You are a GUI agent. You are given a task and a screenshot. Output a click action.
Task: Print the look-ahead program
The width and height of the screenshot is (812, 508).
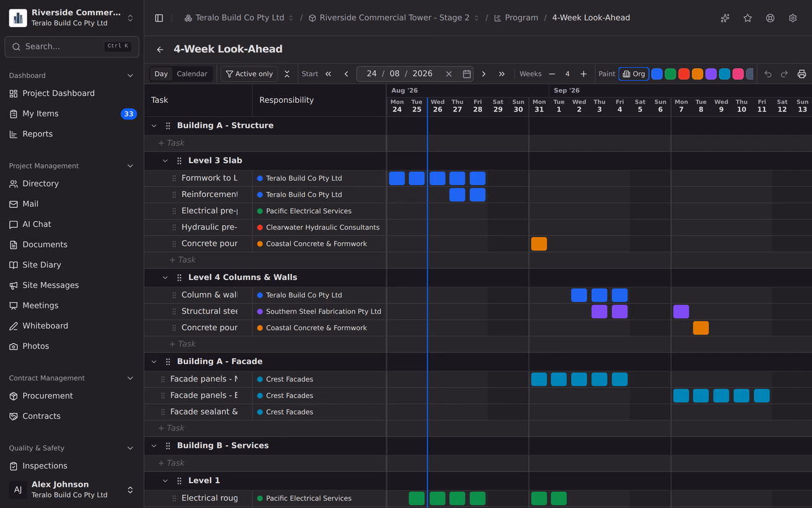pos(801,74)
